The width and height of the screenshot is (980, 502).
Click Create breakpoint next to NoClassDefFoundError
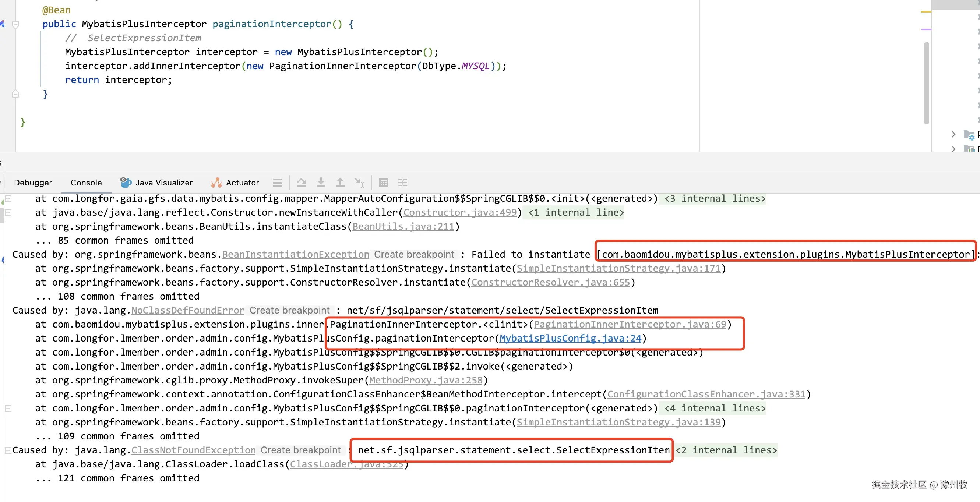(x=289, y=310)
